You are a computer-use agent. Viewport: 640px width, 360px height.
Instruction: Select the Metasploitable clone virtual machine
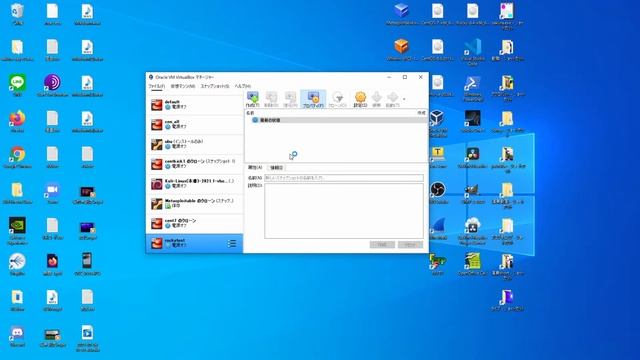(x=194, y=204)
